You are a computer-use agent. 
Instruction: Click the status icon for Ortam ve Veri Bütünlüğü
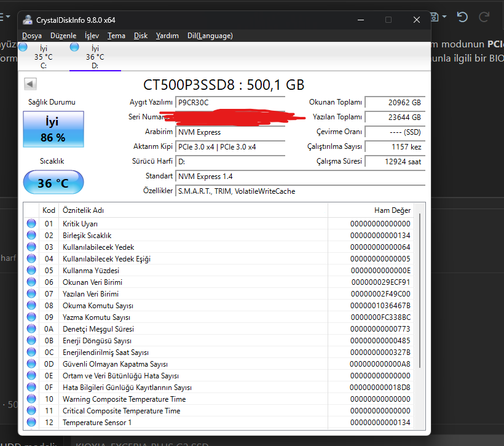click(31, 375)
